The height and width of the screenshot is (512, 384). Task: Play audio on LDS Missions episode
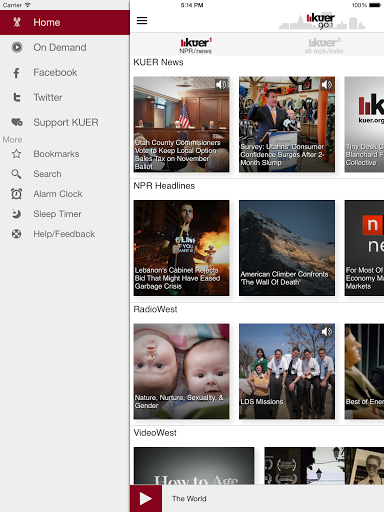[x=326, y=331]
